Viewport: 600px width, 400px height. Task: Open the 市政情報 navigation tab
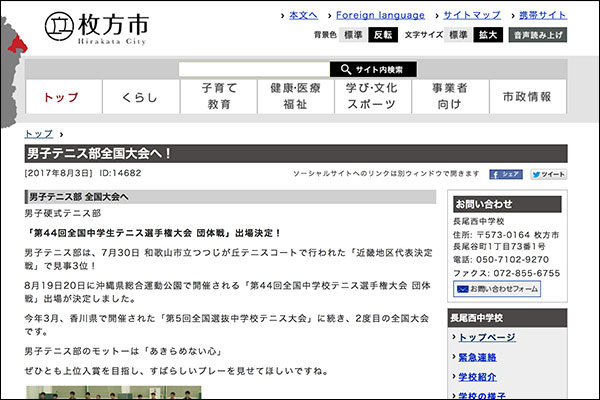click(527, 97)
